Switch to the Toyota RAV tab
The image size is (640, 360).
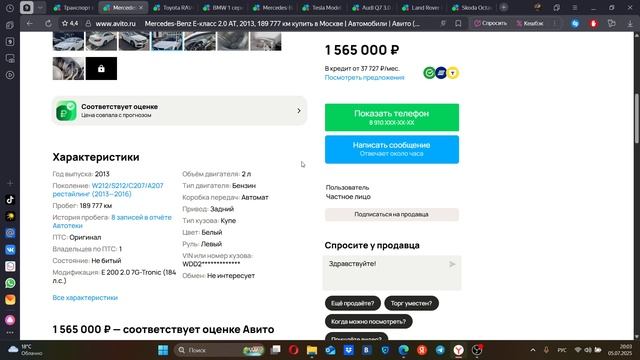click(x=173, y=8)
